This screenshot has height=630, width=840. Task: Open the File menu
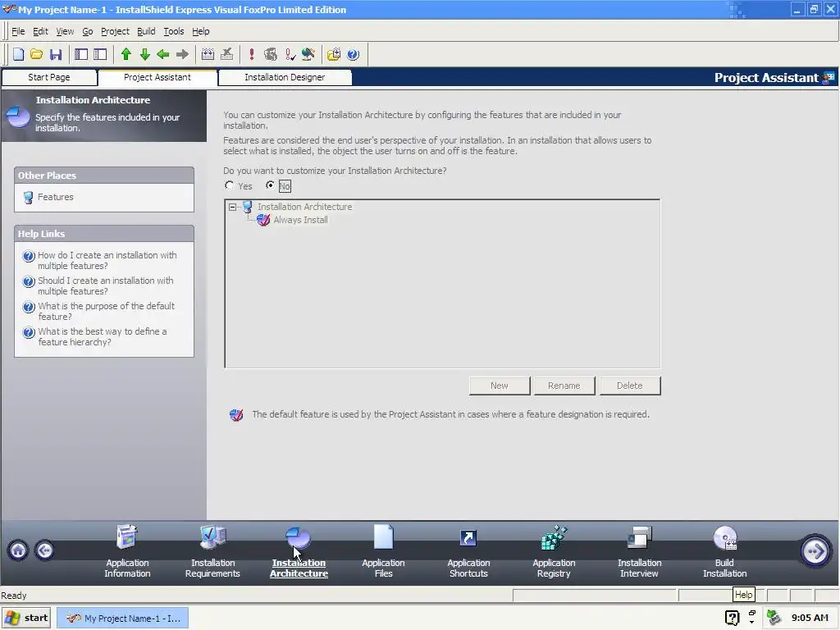pyautogui.click(x=18, y=31)
